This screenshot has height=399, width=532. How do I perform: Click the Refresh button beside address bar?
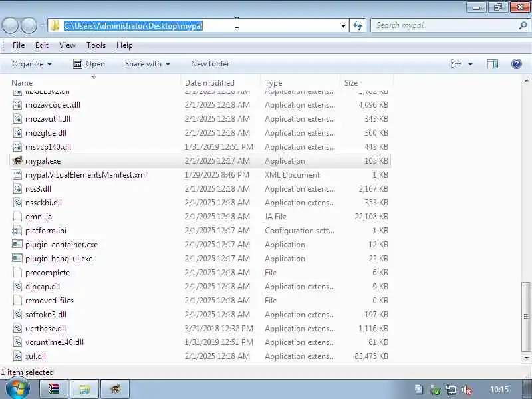click(358, 25)
